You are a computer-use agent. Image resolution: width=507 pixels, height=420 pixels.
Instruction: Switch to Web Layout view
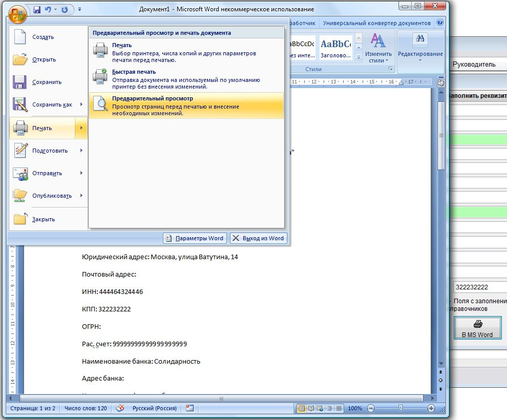(x=320, y=408)
